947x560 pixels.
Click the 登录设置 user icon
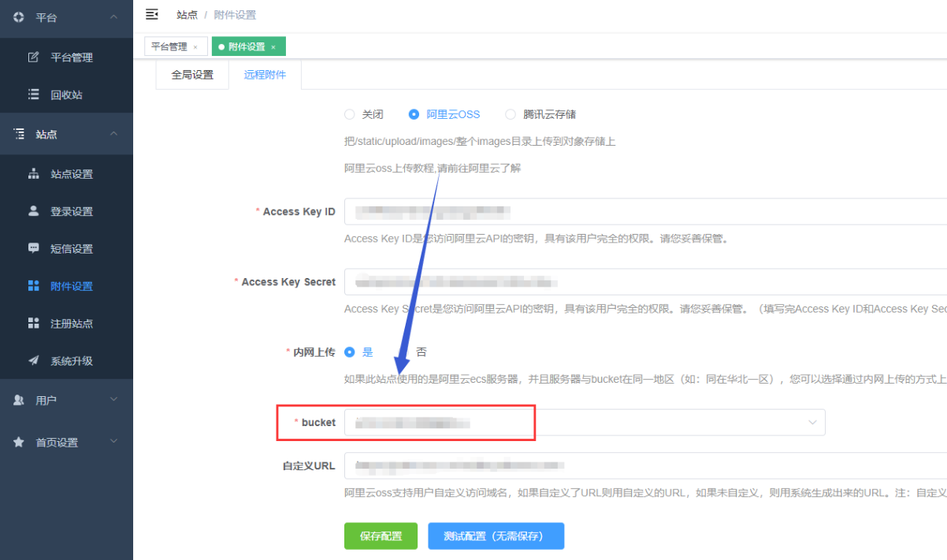pos(34,211)
